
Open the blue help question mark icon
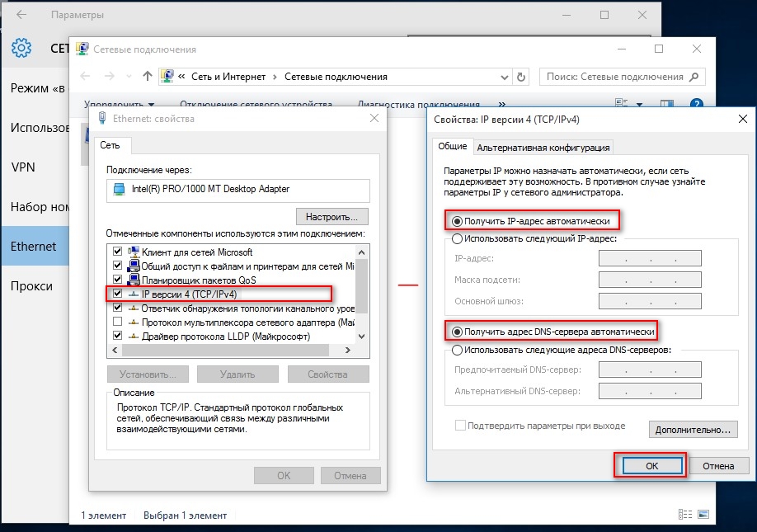(x=696, y=103)
